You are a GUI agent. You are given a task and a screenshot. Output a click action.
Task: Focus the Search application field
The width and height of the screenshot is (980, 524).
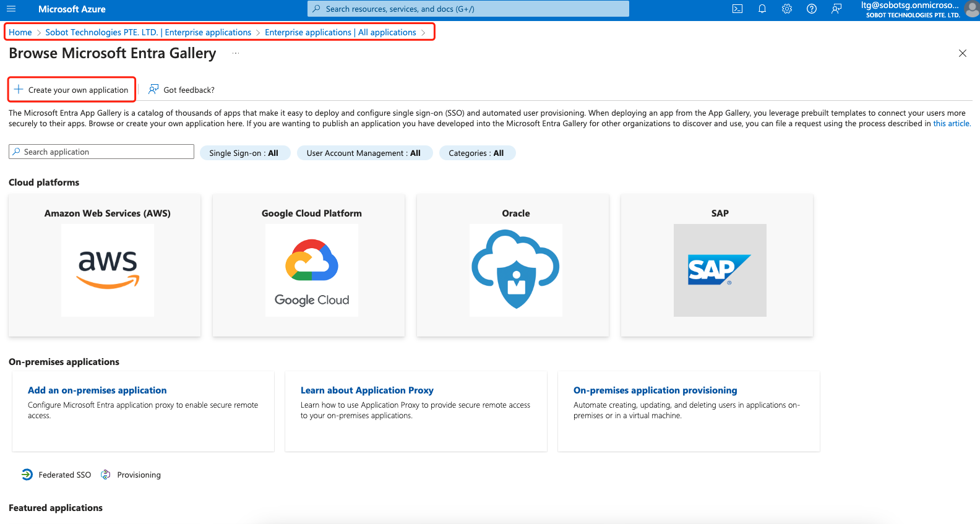coord(101,152)
